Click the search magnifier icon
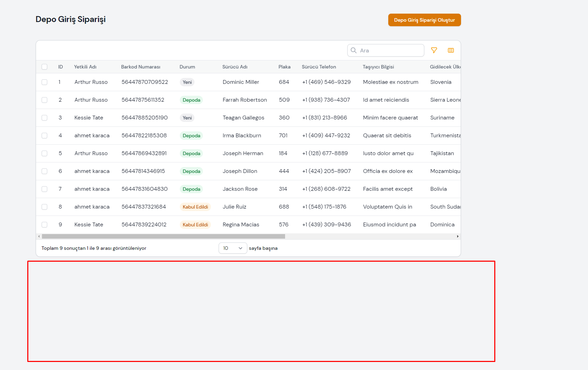Screen dimensions: 588x370 (354, 50)
